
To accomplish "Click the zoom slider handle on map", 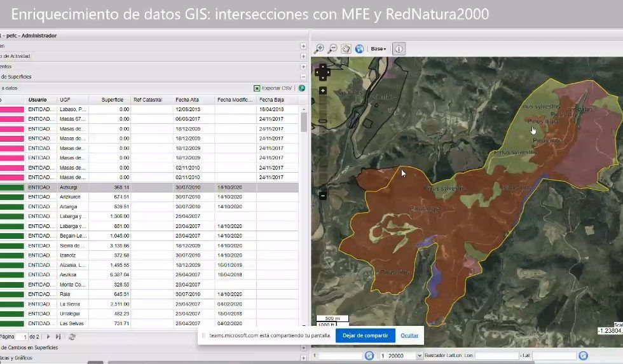I will pyautogui.click(x=323, y=121).
